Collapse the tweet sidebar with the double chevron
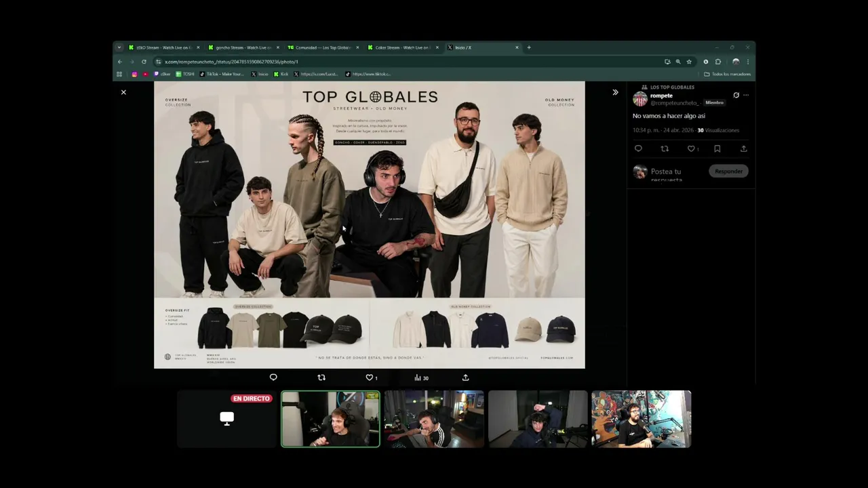 615,92
